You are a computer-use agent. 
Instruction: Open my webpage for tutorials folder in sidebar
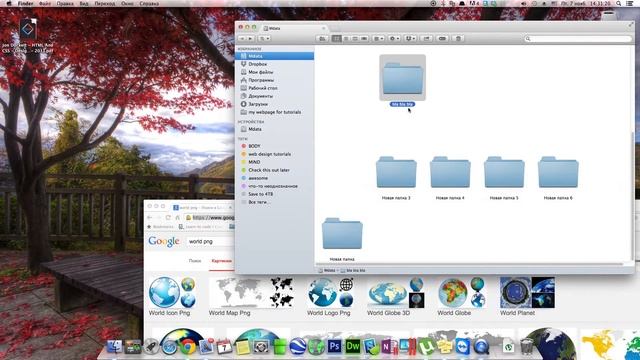pyautogui.click(x=274, y=112)
